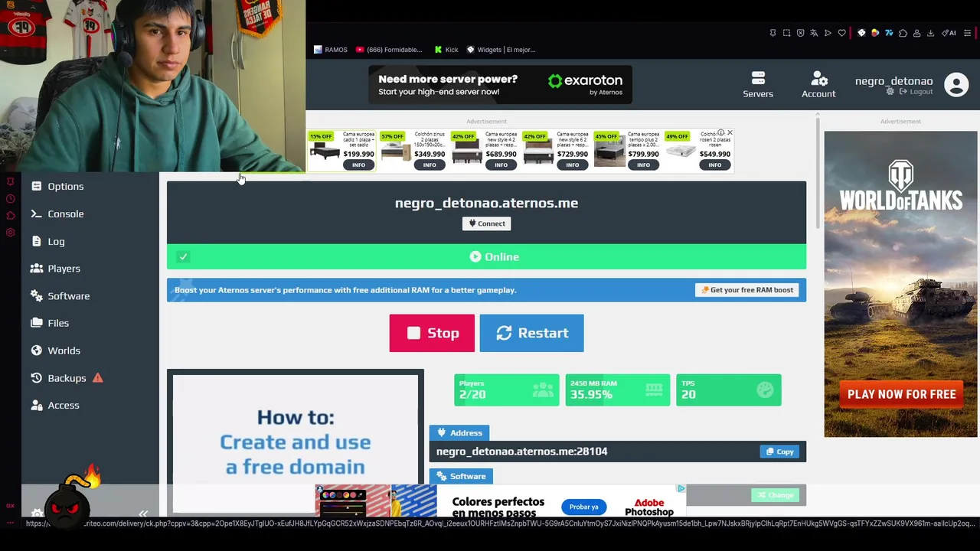Screen dimensions: 980x551
Task: Click the red cube extensions icon in browser sidebar
Action: (11, 216)
